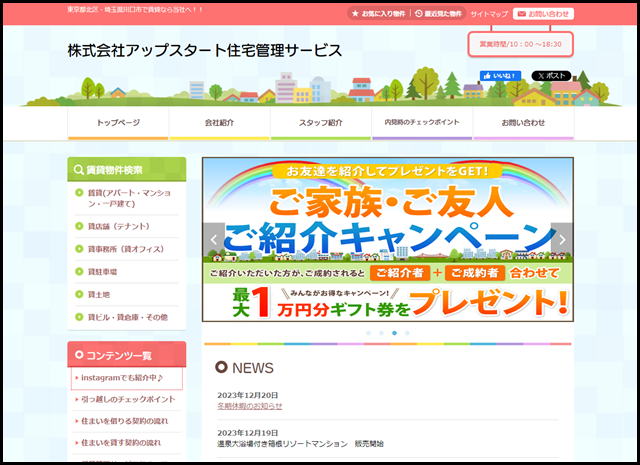Click the ご紹介キャンペーン banner image
Viewport: 640px width, 465px height.
(x=388, y=239)
